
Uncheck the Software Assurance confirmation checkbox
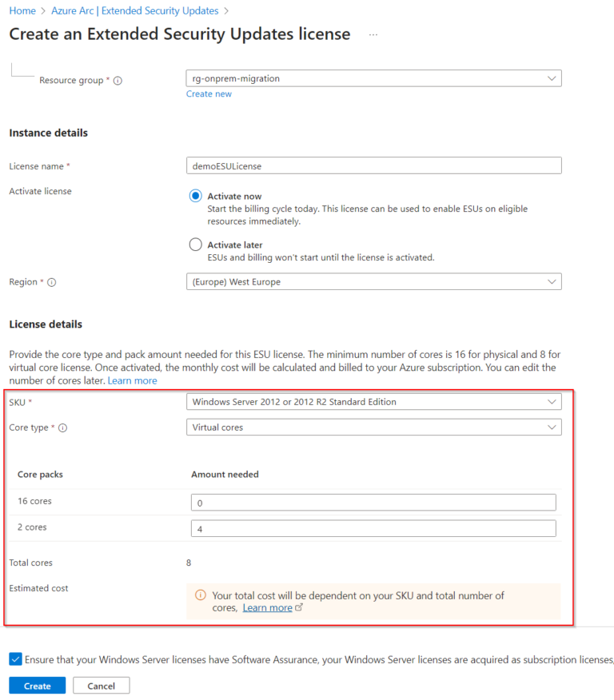click(x=14, y=658)
